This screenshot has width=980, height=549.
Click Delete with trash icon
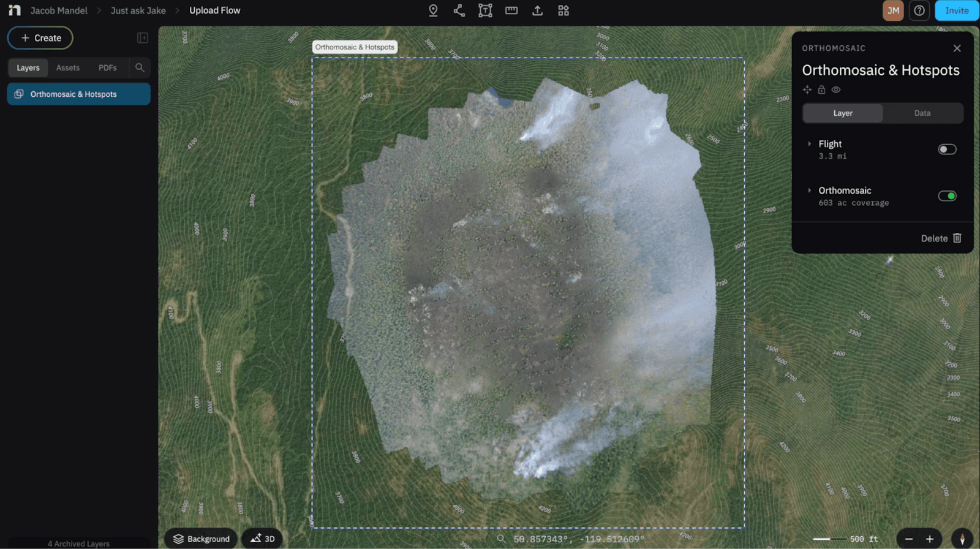tap(941, 238)
